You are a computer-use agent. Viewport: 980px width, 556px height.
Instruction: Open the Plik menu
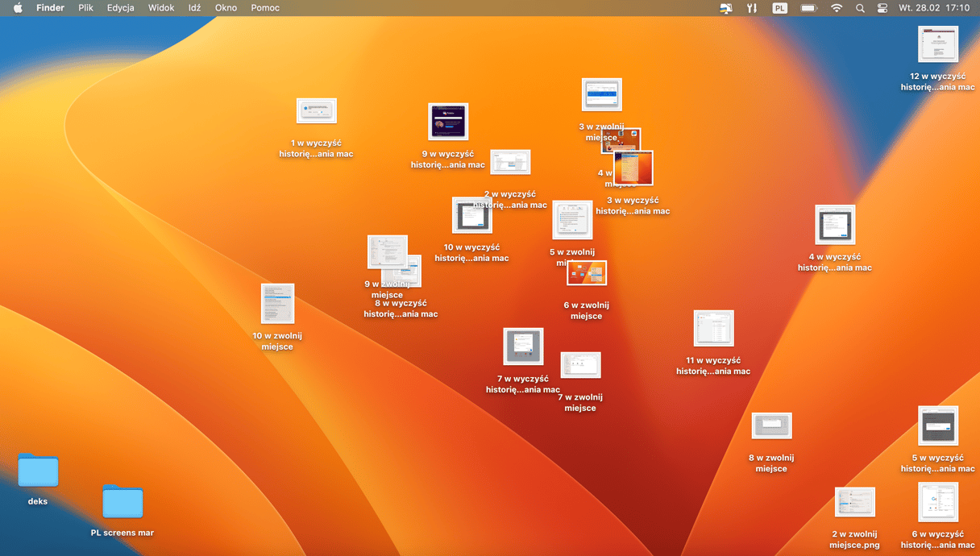click(86, 8)
